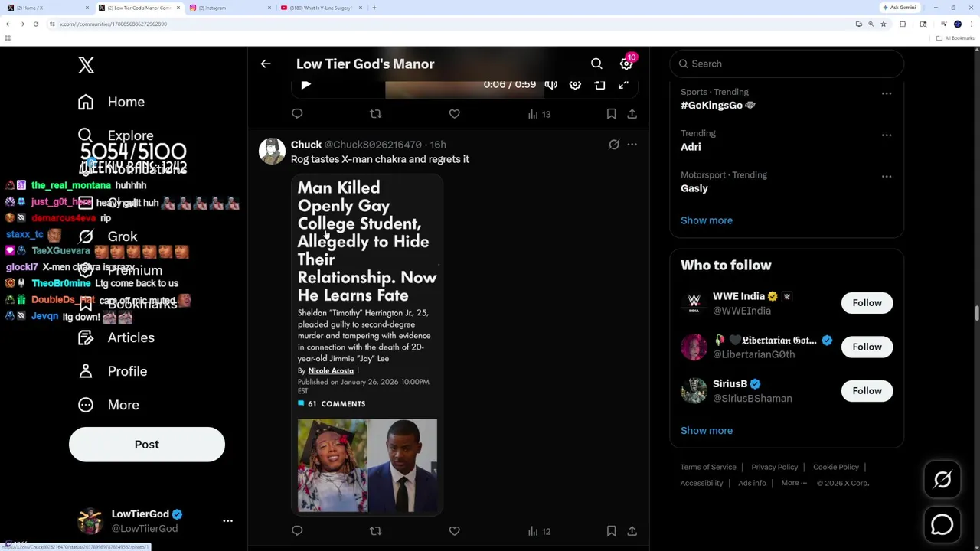Play the video at the top
The image size is (980, 551).
[x=305, y=85]
